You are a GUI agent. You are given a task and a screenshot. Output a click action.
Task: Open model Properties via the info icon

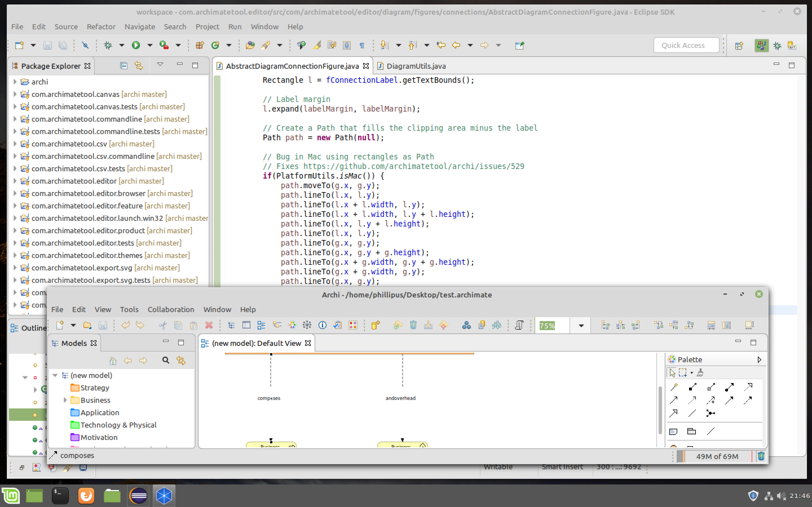[x=323, y=325]
